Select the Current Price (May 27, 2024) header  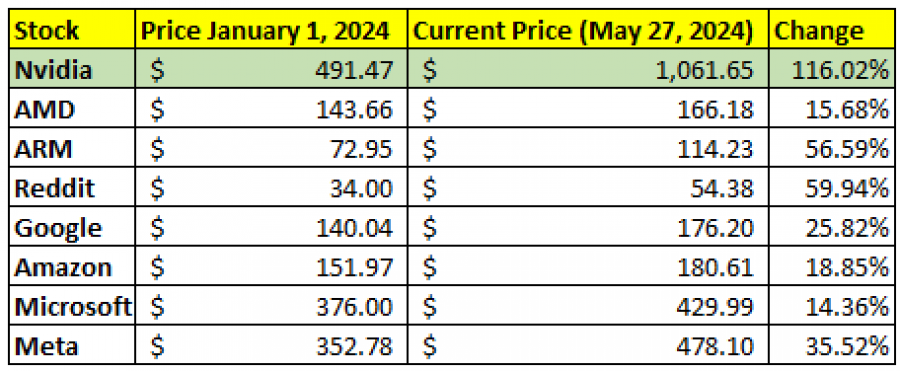point(588,31)
